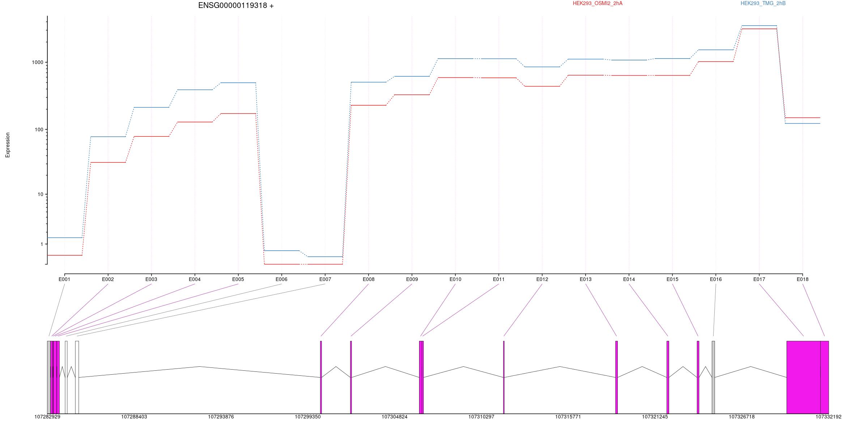Click exon label E003
Screen dimensions: 868x434
click(x=151, y=279)
